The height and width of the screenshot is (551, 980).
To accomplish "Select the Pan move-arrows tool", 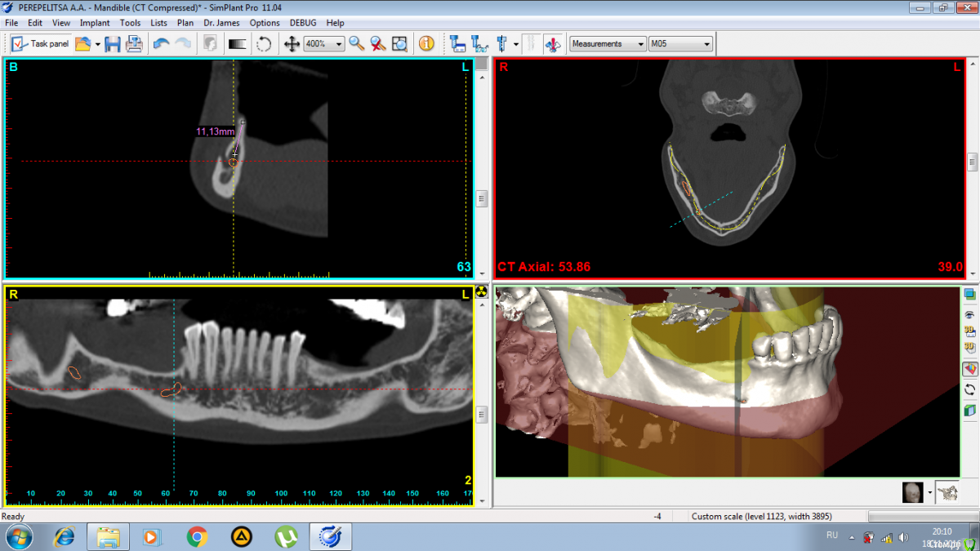I will 291,44.
